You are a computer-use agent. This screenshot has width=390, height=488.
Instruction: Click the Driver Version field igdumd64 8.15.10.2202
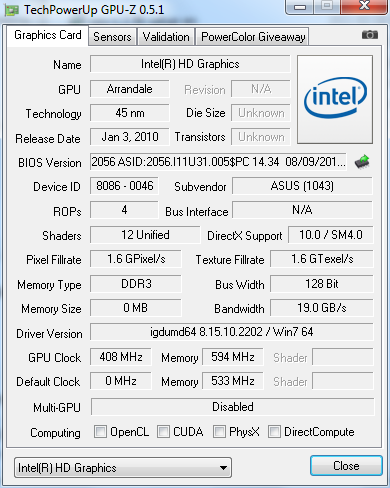coord(232,332)
